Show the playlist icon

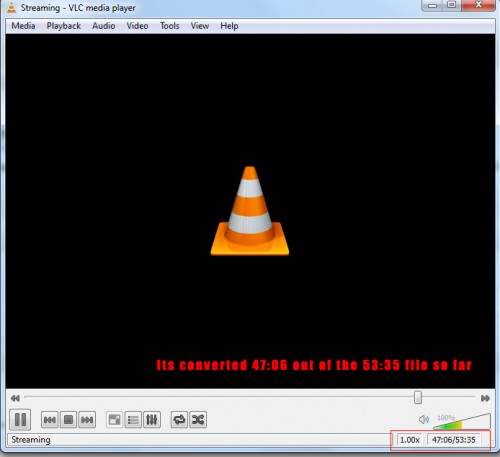click(133, 420)
